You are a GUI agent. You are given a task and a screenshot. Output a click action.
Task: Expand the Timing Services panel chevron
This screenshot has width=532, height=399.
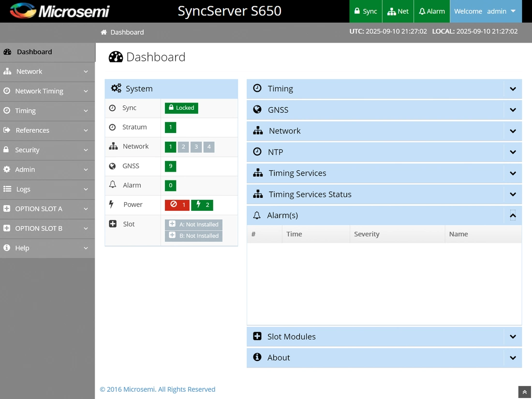pos(513,173)
